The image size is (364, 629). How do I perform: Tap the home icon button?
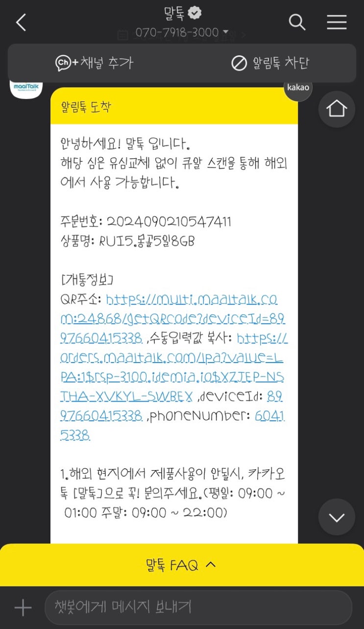pos(337,109)
